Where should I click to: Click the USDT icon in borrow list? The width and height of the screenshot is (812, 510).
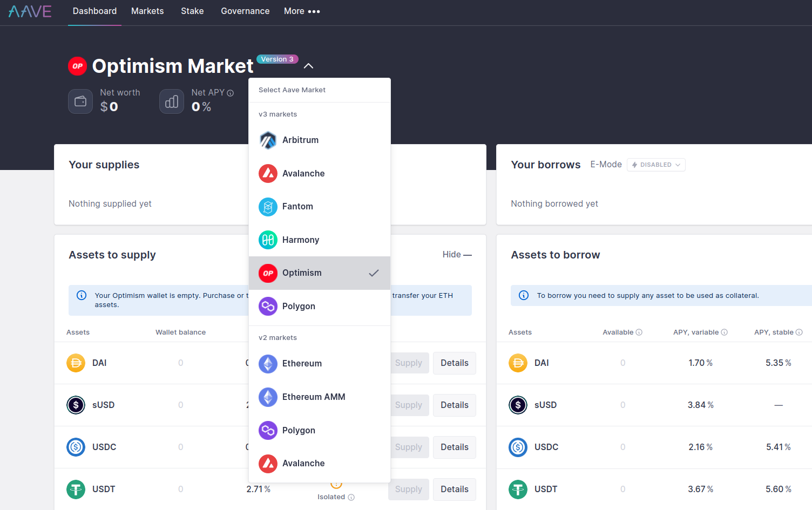coord(518,489)
